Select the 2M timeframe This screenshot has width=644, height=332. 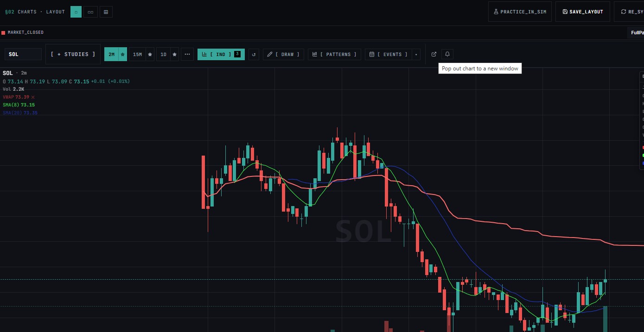tap(111, 54)
